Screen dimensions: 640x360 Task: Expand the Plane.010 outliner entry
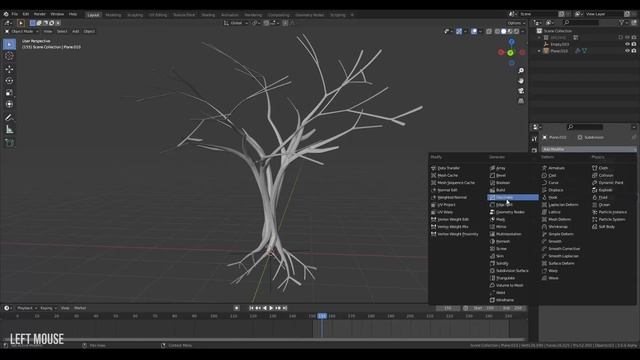539,51
